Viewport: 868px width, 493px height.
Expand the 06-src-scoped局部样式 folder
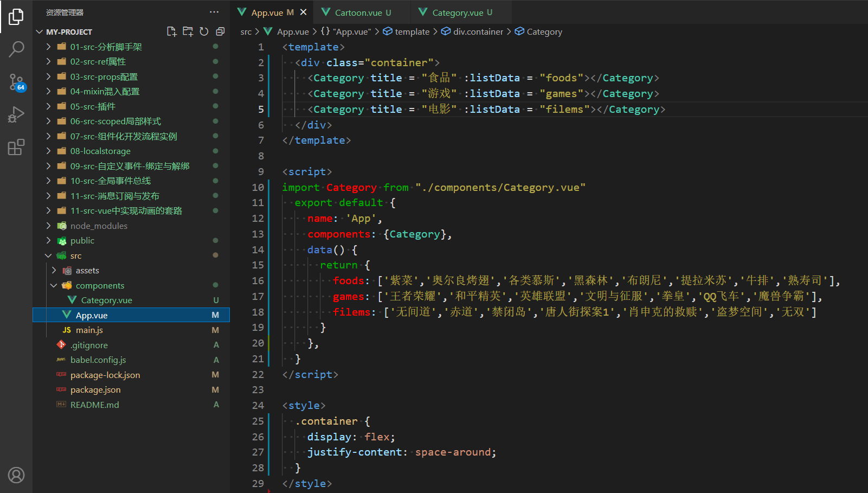131,121
